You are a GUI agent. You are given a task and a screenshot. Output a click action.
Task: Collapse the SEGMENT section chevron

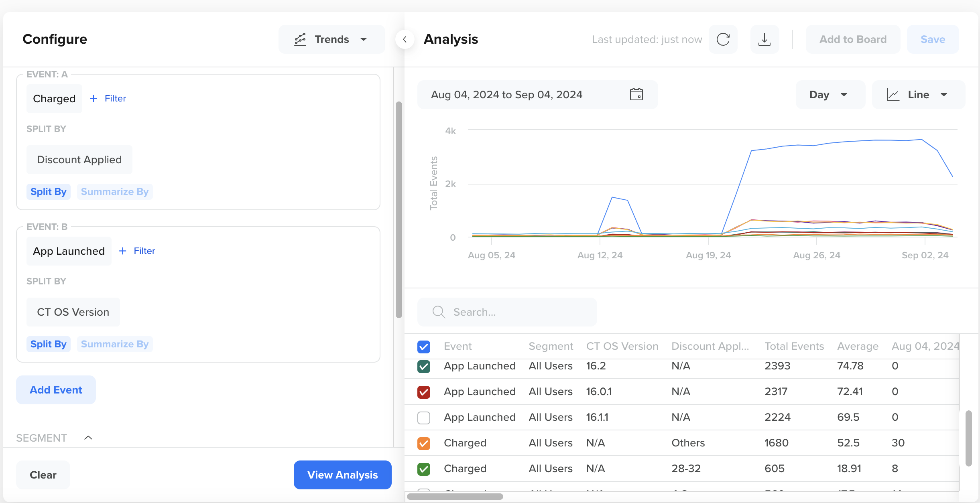pyautogui.click(x=88, y=438)
